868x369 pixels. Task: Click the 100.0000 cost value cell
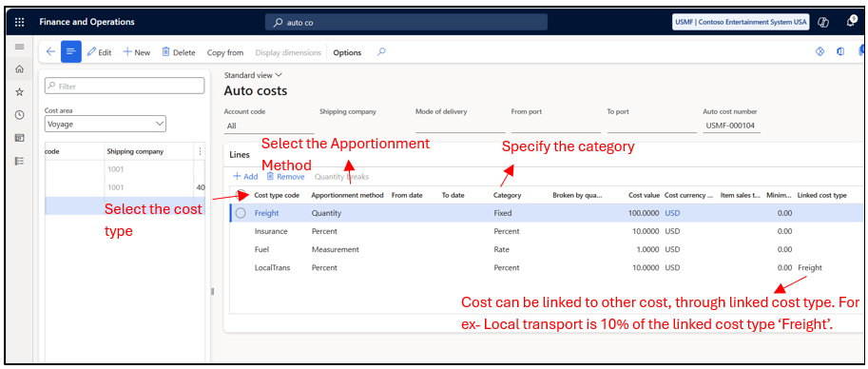[644, 213]
